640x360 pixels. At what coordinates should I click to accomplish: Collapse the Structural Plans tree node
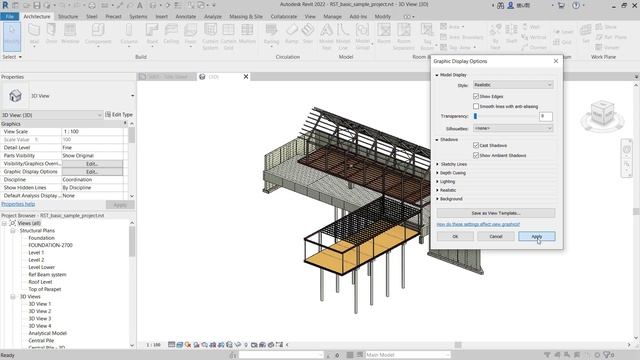13,231
